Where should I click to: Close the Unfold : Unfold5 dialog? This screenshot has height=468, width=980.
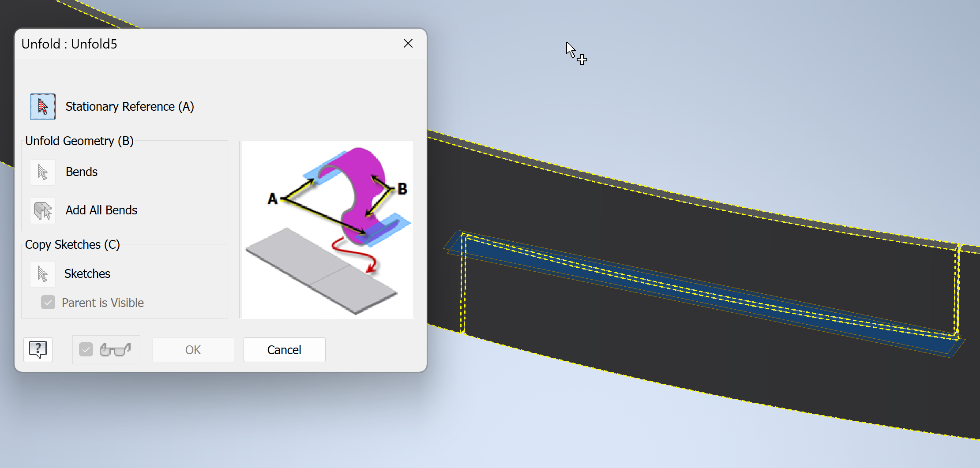tap(407, 43)
